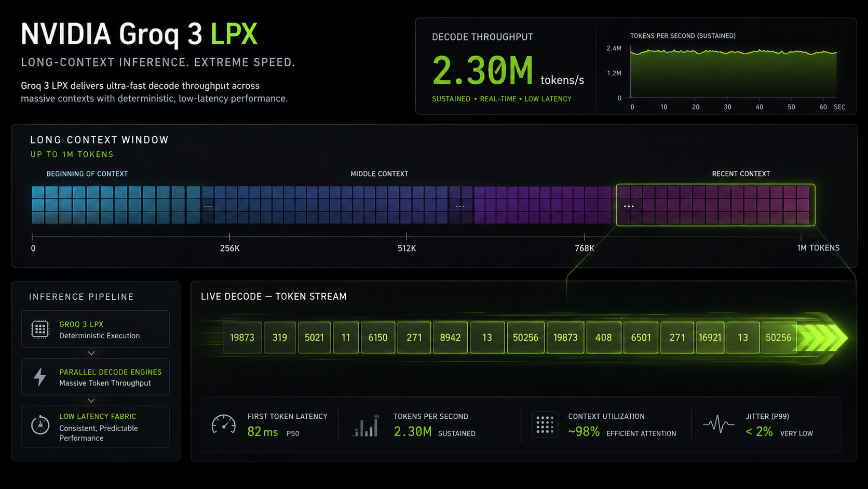Image resolution: width=868 pixels, height=489 pixels.
Task: Select the Parallel Decode Engines card
Action: click(96, 377)
